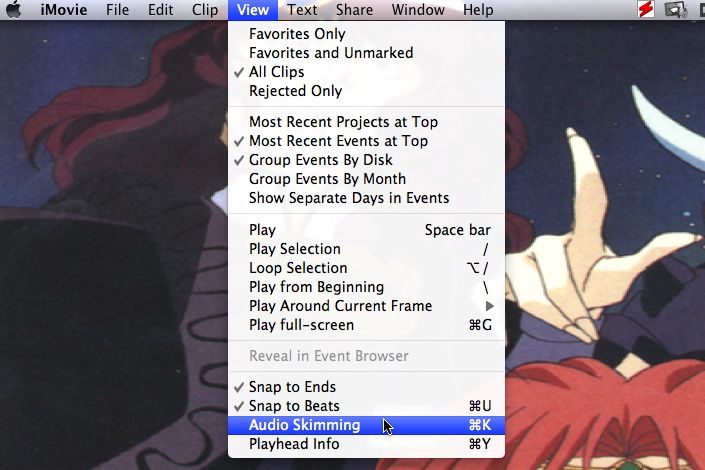The image size is (705, 470).
Task: Enable Most Recent Projects at Top
Action: (366, 122)
